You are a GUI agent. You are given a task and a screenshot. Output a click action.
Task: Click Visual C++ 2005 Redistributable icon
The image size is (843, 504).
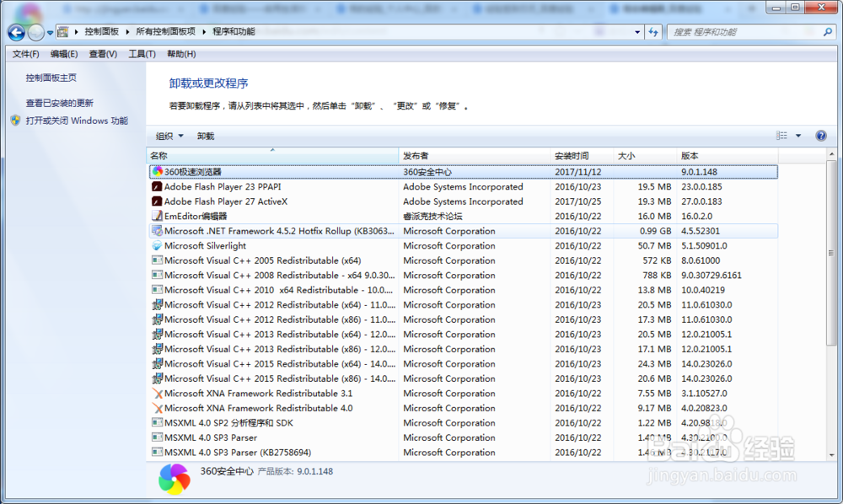pos(157,260)
